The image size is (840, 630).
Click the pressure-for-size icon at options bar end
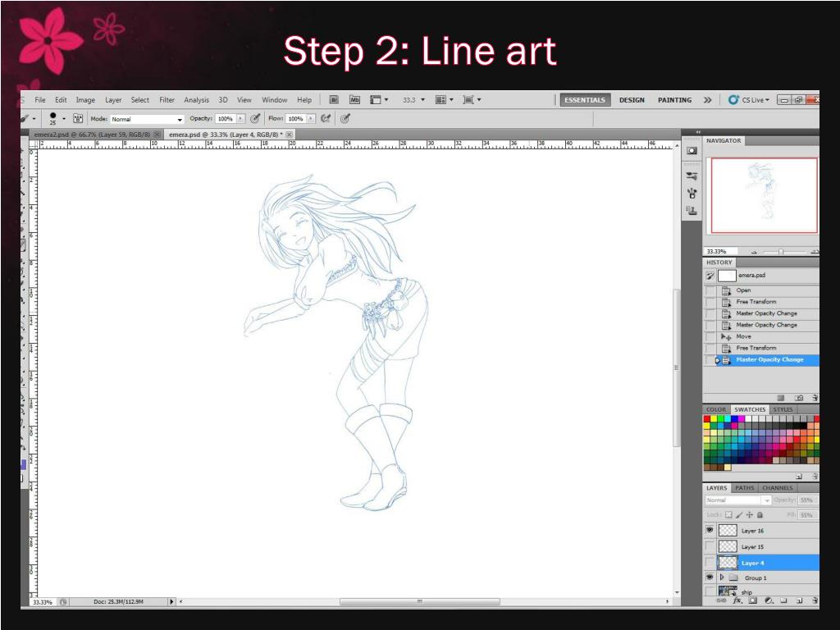click(345, 118)
